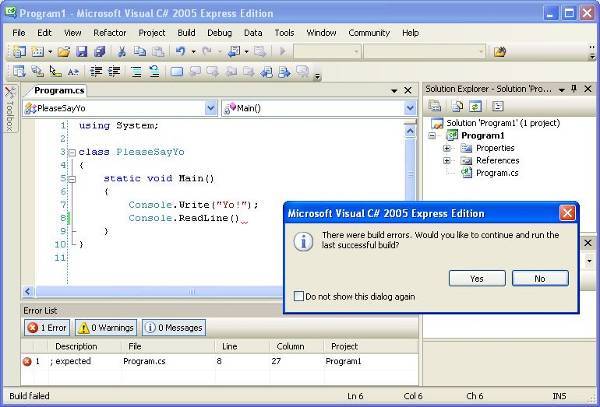Image resolution: width=600 pixels, height=407 pixels.
Task: Open the Community menu
Action: coord(369,33)
